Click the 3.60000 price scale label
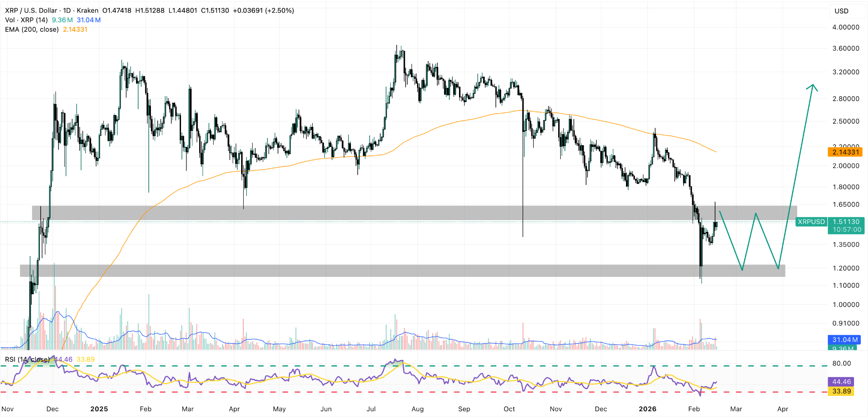Image resolution: width=868 pixels, height=417 pixels. click(846, 48)
